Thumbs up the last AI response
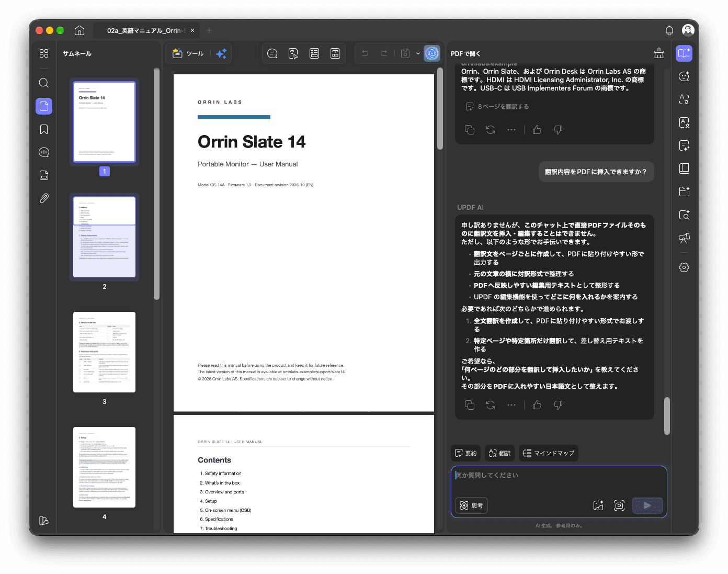The height and width of the screenshot is (574, 728). pyautogui.click(x=537, y=405)
